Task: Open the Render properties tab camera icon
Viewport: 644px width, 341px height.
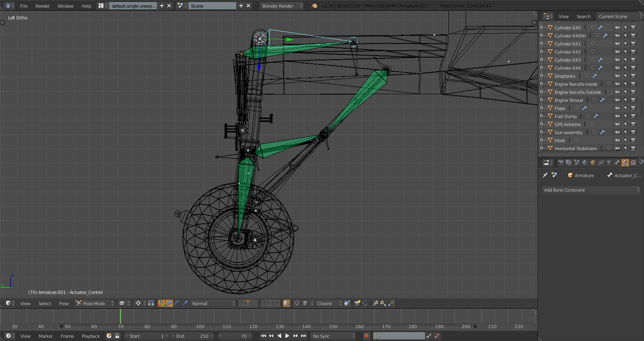Action: pyautogui.click(x=561, y=163)
